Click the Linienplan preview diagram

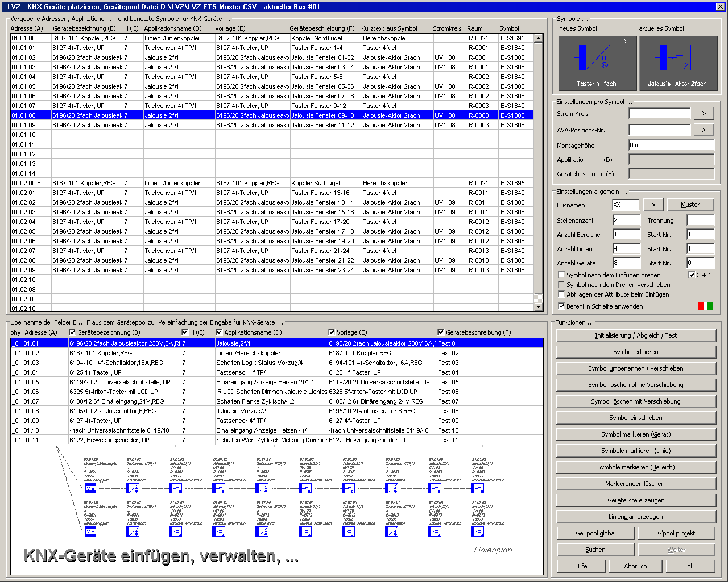coord(277,510)
